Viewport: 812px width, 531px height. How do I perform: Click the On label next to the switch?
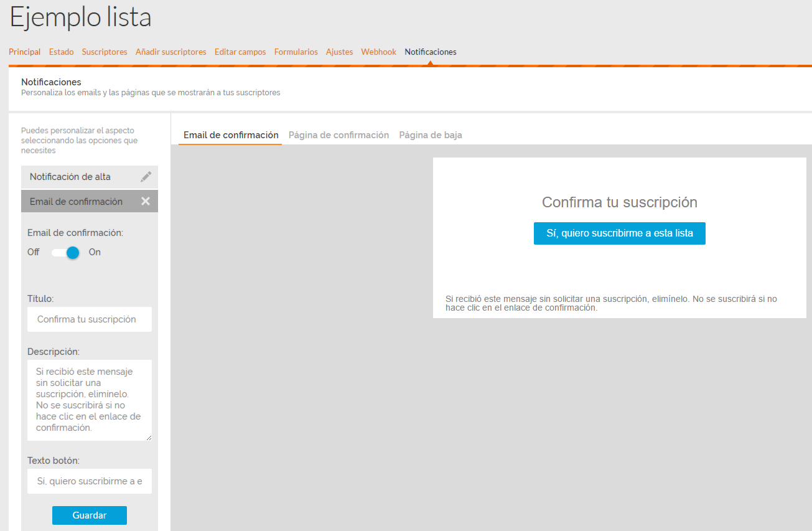click(x=95, y=252)
